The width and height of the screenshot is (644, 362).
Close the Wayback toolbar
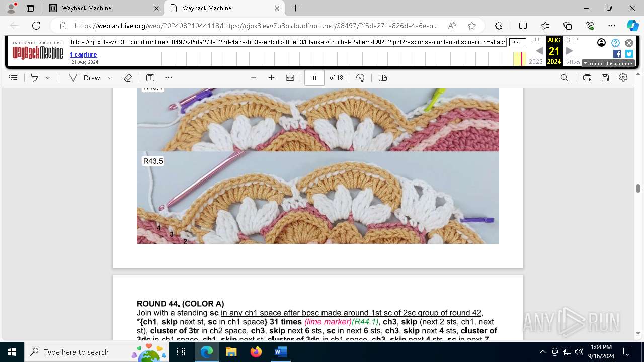[x=629, y=43]
